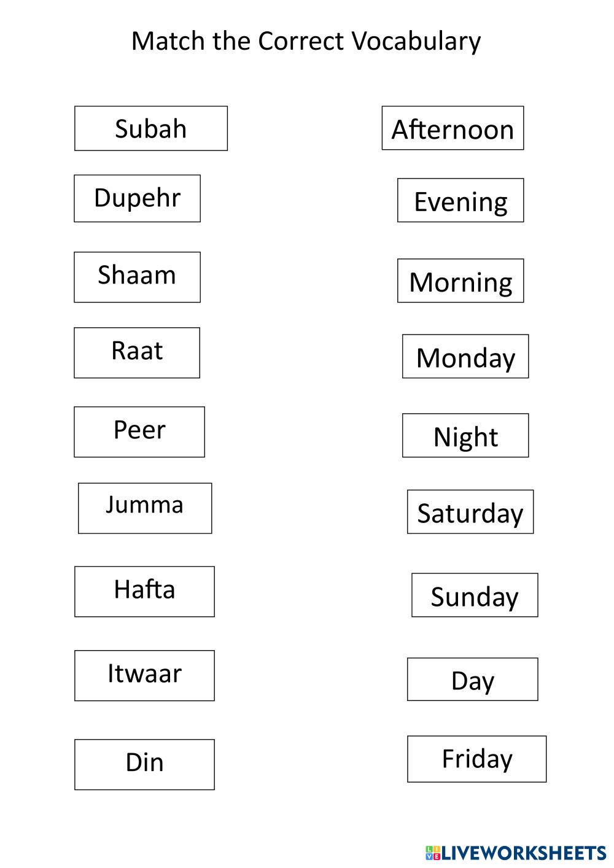Viewport: 614px width, 868px height.
Task: Click the Day answer box
Action: [x=472, y=679]
